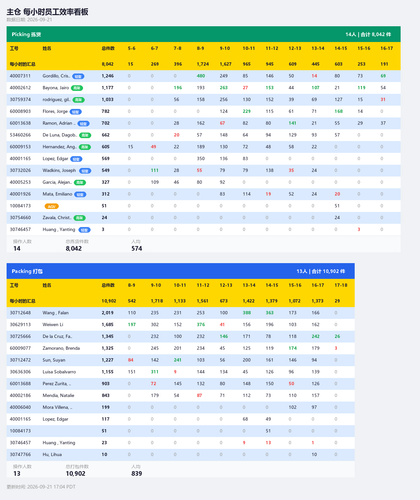Screen dimensions: 420x500
Task: Click the green '229' value in Flores' row
Action: coord(247,111)
